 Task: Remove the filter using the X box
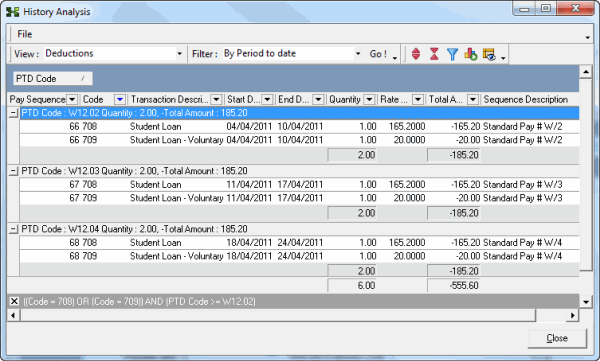pyautogui.click(x=14, y=301)
